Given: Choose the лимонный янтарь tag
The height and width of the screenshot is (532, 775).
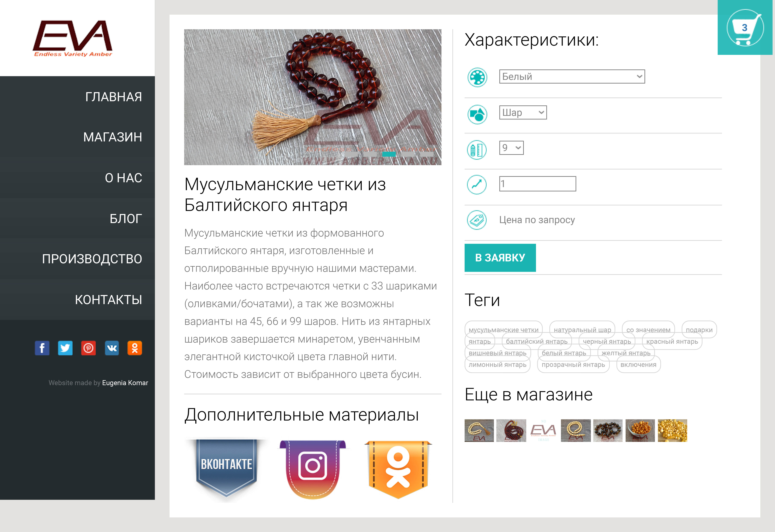Looking at the screenshot, I should click(x=497, y=365).
